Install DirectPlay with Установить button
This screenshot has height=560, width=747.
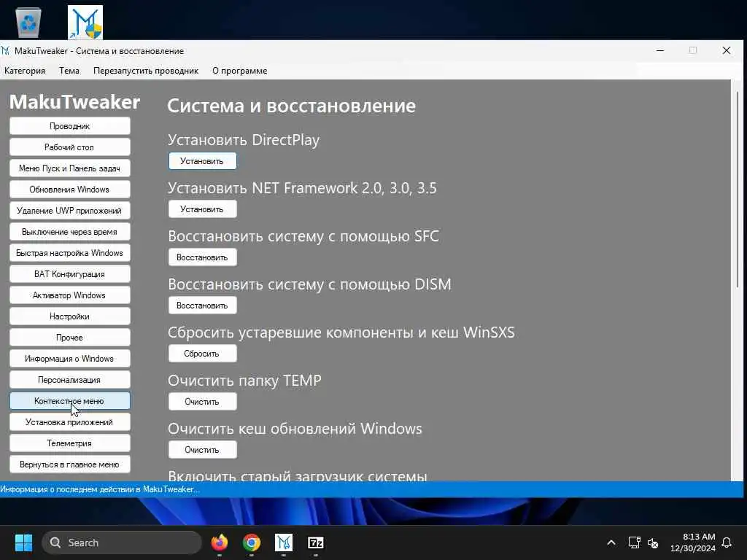(x=202, y=161)
